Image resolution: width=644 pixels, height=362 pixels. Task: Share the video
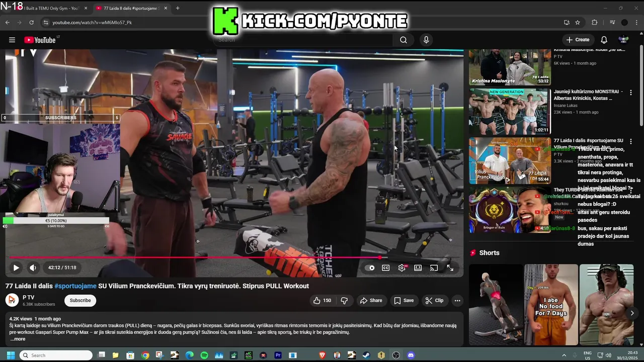(371, 300)
